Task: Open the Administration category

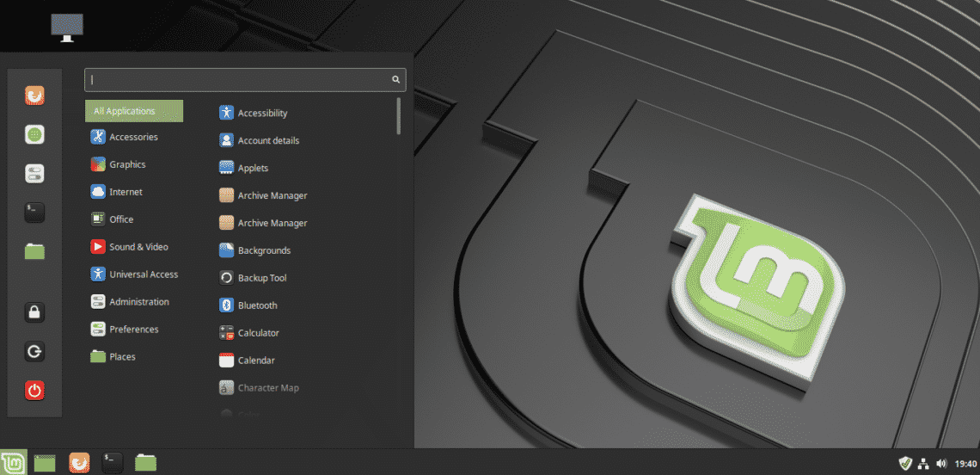Action: (138, 302)
